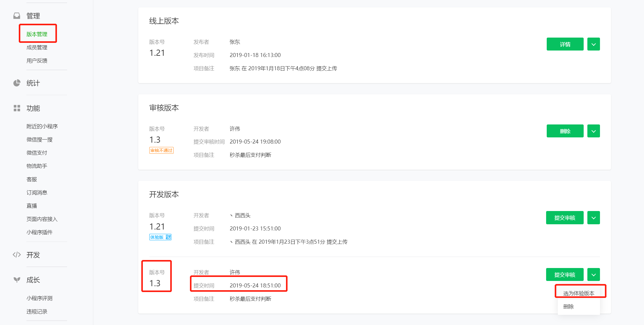Click 提交审核 for development version 1.3

[x=565, y=274]
